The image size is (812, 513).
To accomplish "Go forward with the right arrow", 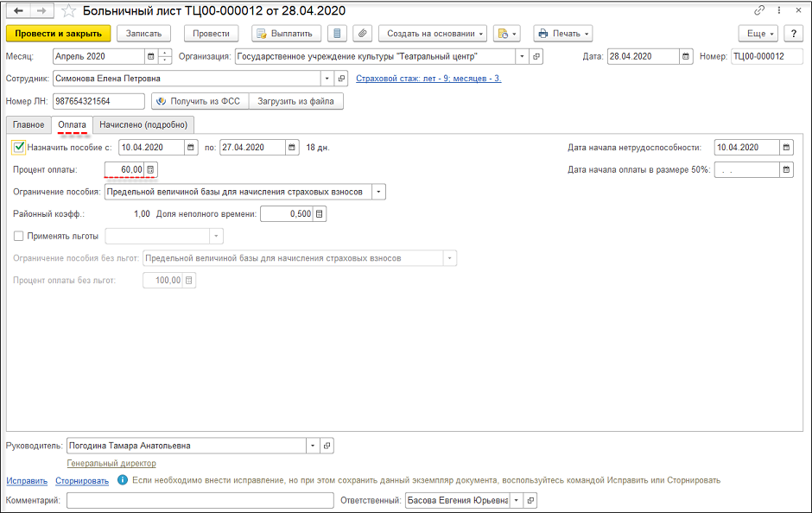I will tap(42, 11).
